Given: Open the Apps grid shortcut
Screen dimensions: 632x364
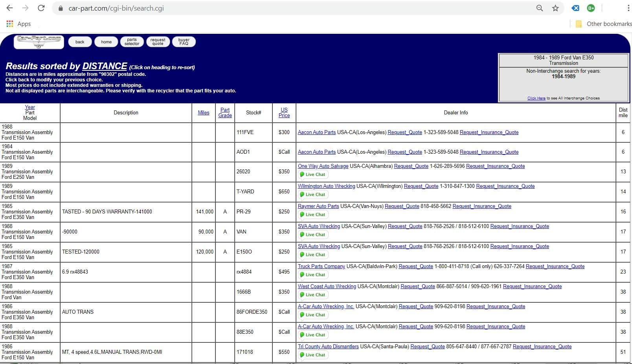Looking at the screenshot, I should pyautogui.click(x=10, y=24).
